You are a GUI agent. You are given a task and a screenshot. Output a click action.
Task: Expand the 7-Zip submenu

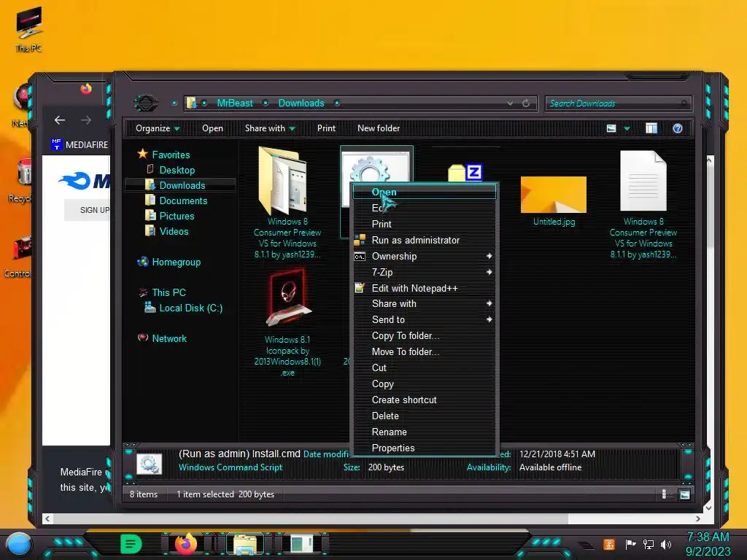point(424,273)
